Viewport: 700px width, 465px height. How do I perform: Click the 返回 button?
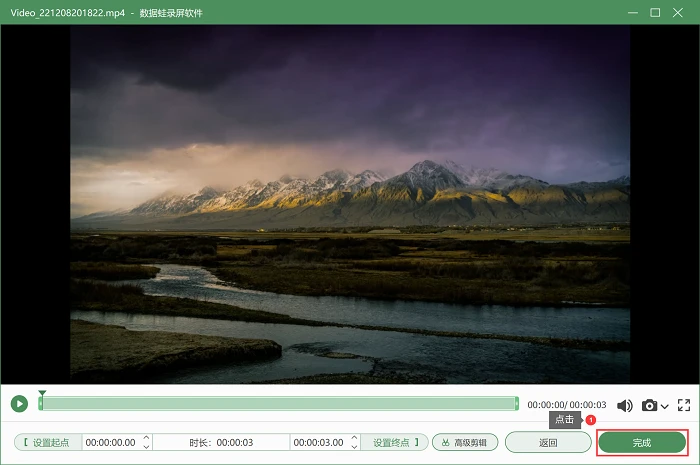(548, 442)
